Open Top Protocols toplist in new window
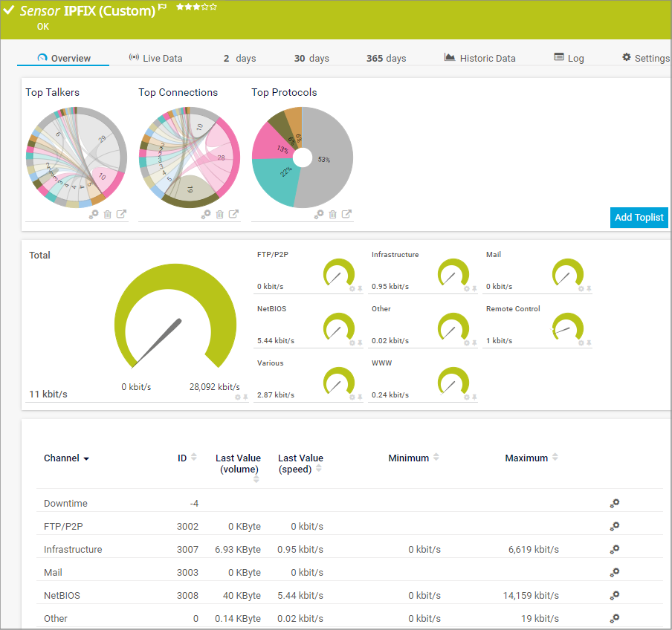 pyautogui.click(x=346, y=214)
